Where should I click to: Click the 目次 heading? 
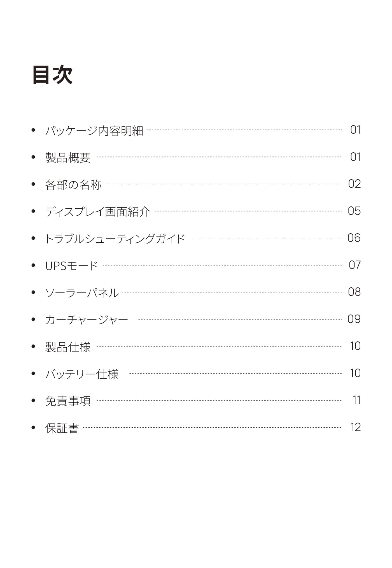(53, 75)
